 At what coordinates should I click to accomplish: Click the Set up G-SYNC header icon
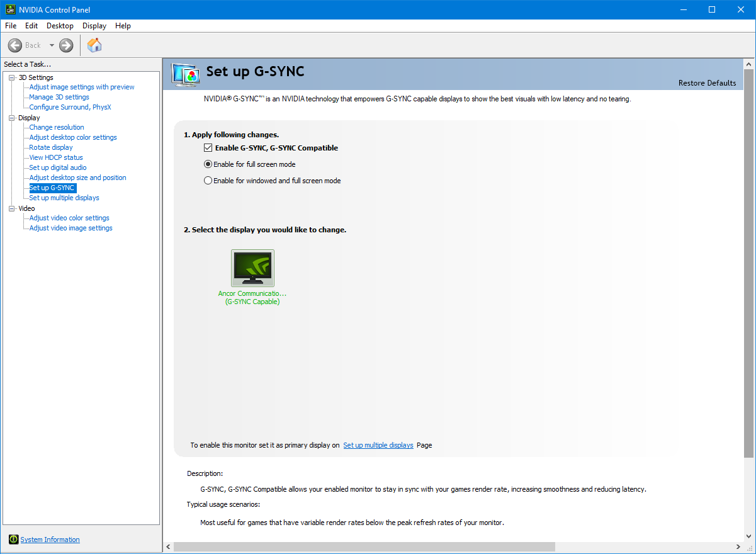pos(186,74)
